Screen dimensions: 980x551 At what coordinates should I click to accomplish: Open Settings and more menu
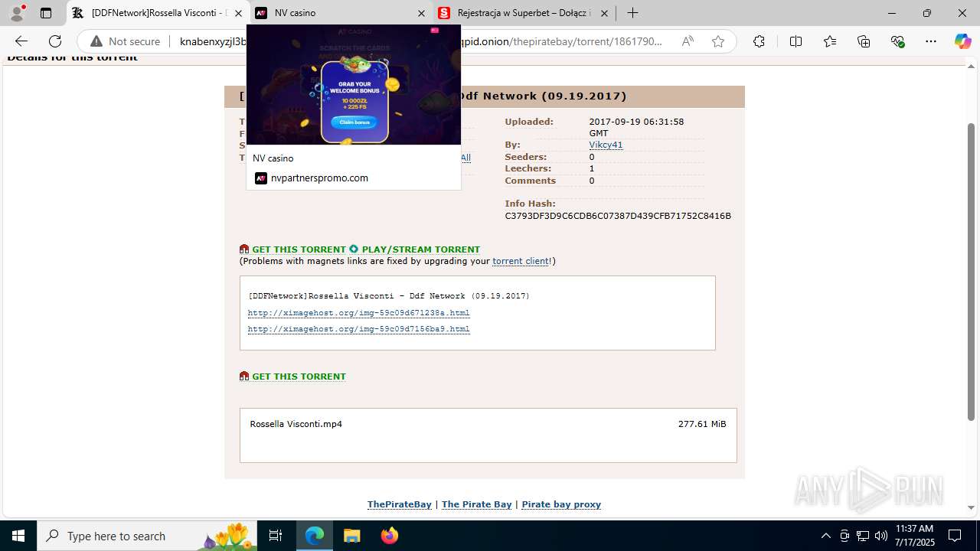pyautogui.click(x=931, y=41)
